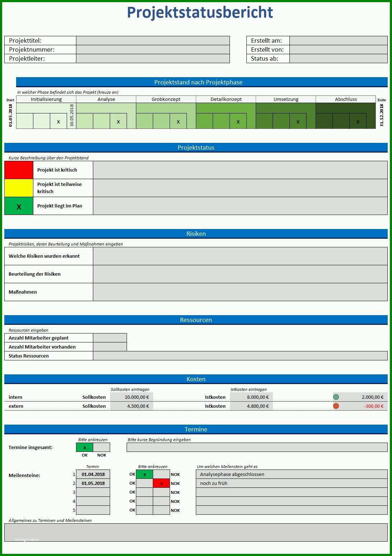Screen dimensions: 392x556
Task: Select the yellow 'teilweise kritisch' color cell
Action: [x=19, y=188]
